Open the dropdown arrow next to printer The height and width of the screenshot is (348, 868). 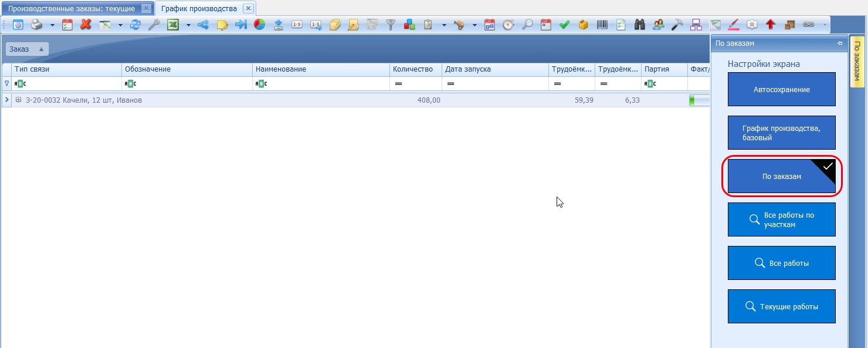click(x=52, y=25)
